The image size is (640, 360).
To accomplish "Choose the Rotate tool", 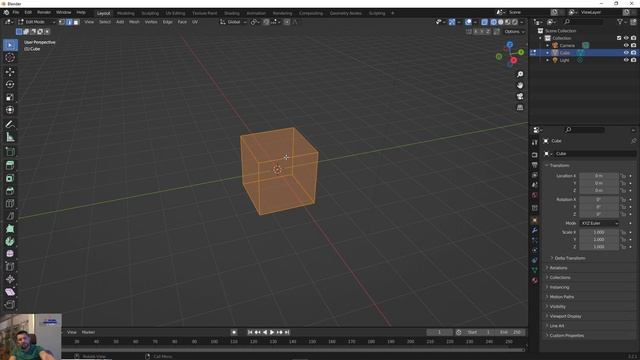I will coord(10,84).
